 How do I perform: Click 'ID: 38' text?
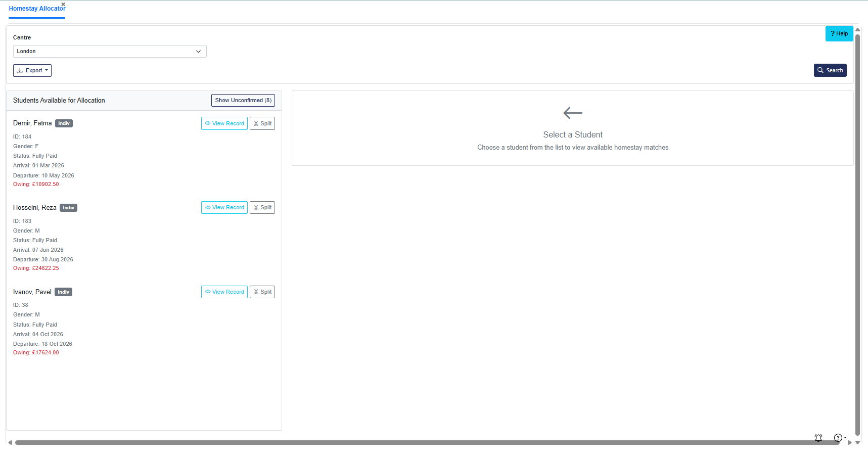point(21,305)
